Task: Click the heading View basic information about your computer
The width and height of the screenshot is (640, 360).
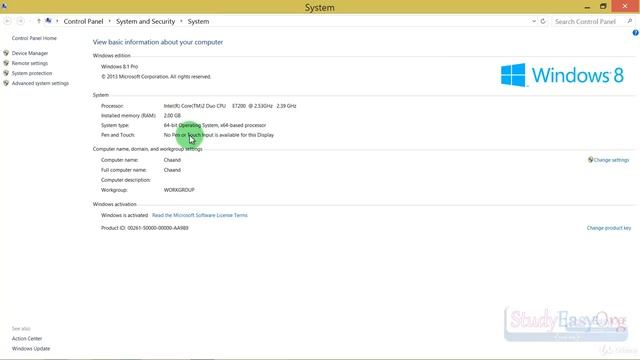Action: [x=158, y=42]
